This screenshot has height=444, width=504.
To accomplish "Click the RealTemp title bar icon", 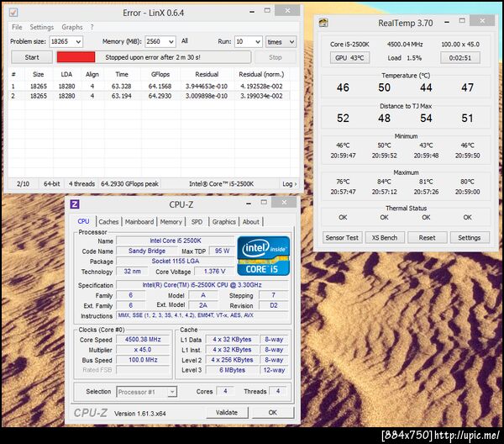I will [323, 23].
